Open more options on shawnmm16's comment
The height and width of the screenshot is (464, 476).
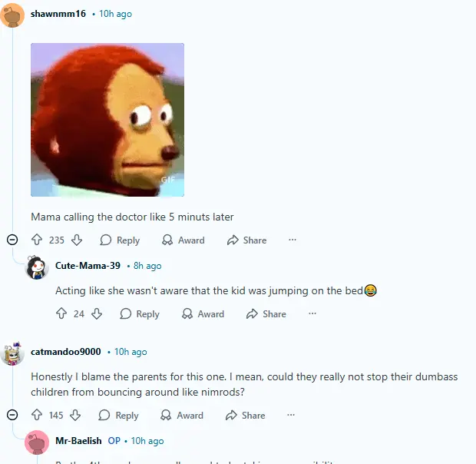coord(293,240)
